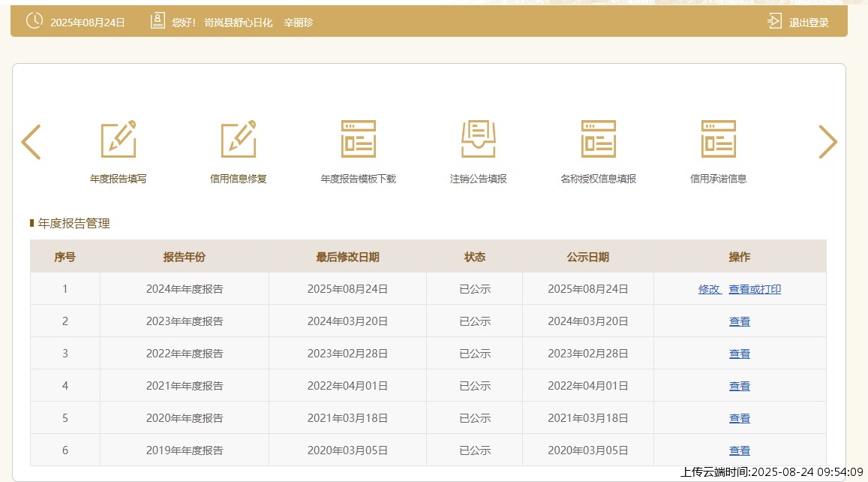Open the 年度报告模板下载 icon
868x482 pixels.
coord(358,139)
